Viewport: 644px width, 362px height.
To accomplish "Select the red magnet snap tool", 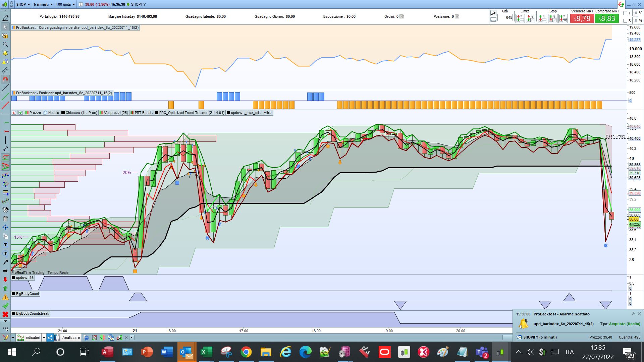I will pyautogui.click(x=5, y=79).
